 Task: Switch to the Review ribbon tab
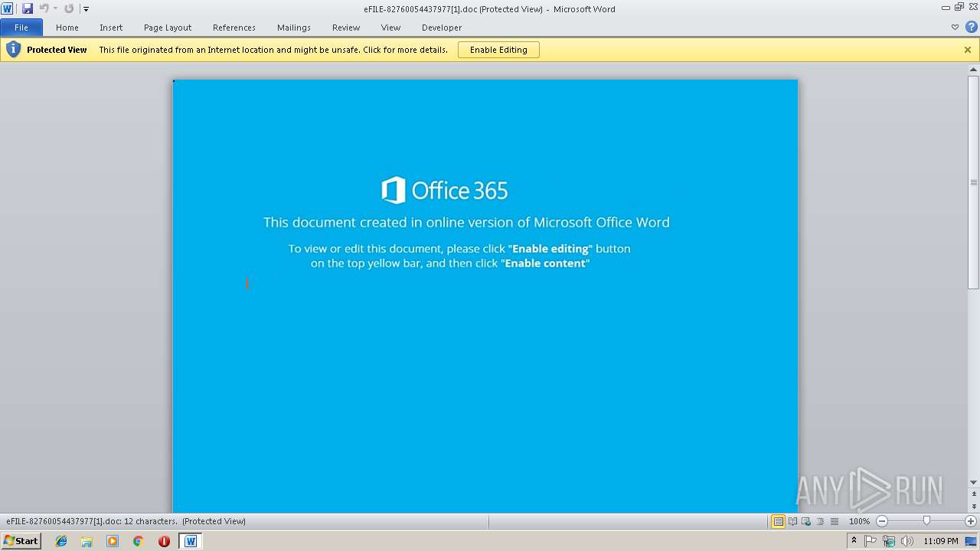pyautogui.click(x=346, y=28)
